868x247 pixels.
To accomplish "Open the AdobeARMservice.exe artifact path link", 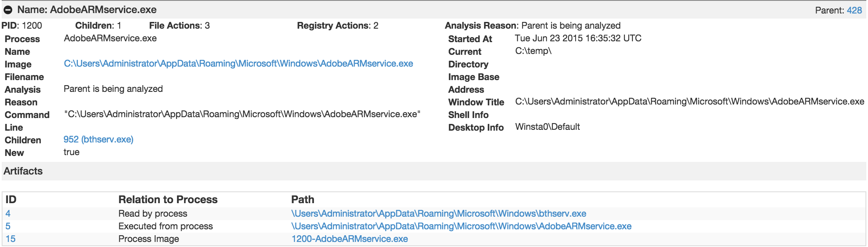I will click(461, 226).
